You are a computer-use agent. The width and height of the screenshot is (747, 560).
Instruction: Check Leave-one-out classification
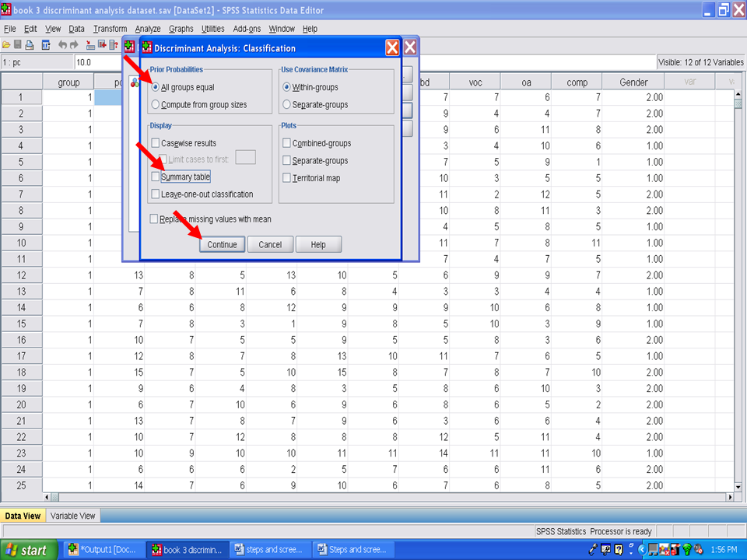click(156, 194)
